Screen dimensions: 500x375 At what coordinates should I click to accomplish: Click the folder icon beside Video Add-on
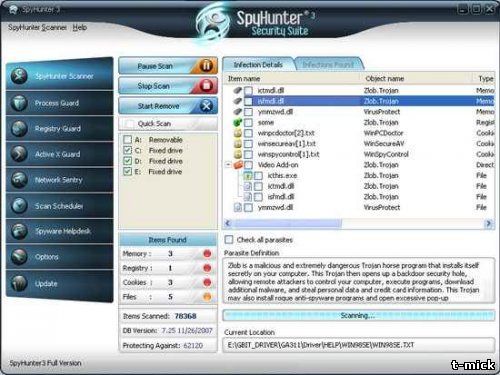tap(238, 165)
